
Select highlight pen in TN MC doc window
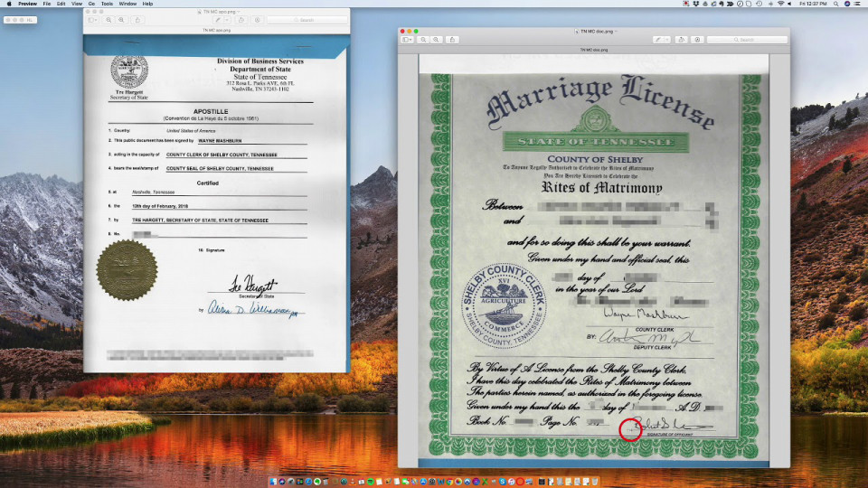(657, 40)
